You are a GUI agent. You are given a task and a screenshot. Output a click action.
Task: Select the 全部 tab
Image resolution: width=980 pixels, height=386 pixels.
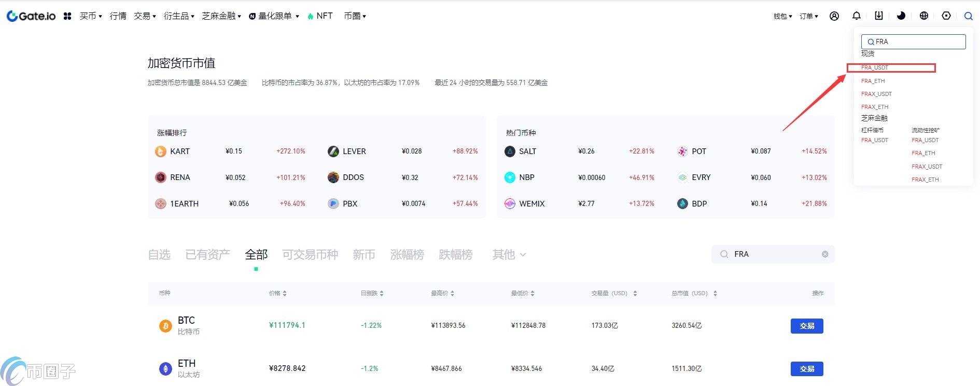[x=256, y=255]
